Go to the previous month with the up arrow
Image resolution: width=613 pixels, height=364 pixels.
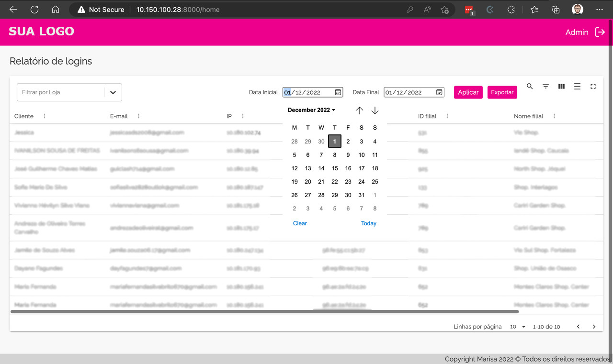coord(360,110)
